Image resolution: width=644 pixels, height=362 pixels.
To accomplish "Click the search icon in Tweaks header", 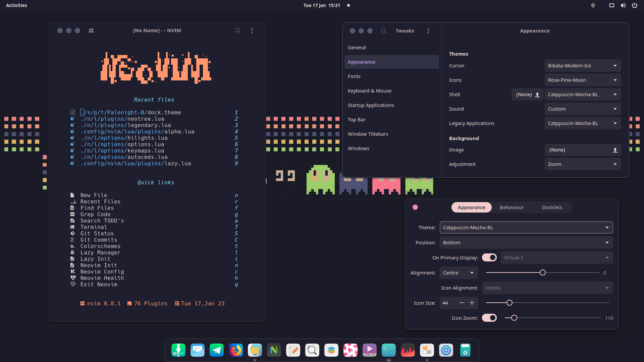I will coord(384,31).
